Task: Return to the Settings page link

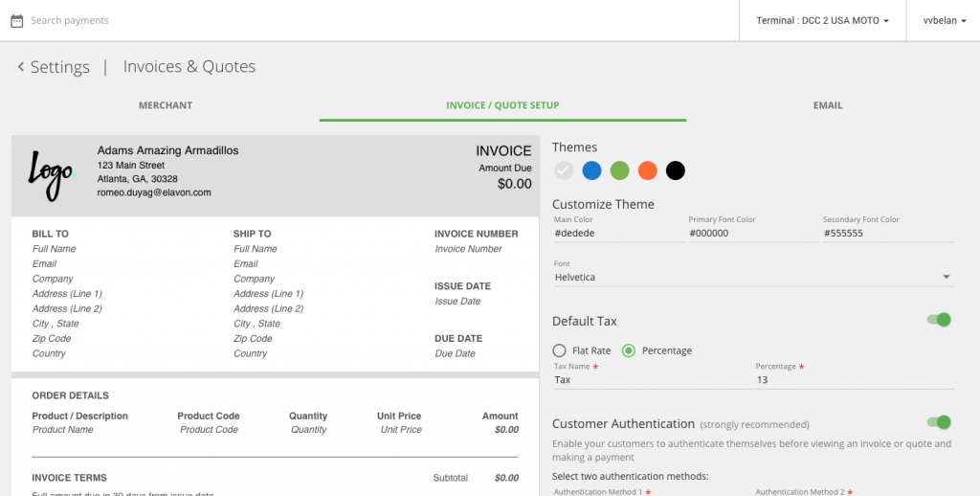Action: point(60,67)
